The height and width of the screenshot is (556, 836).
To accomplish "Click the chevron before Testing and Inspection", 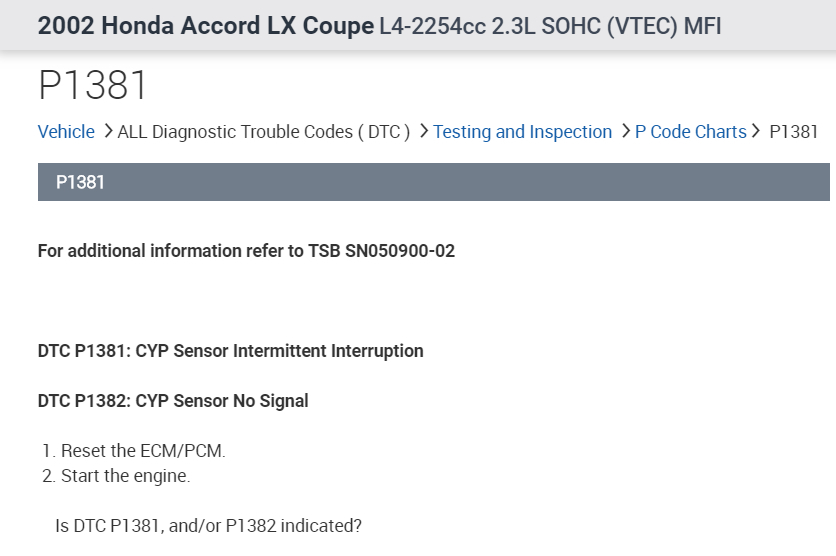I will (x=424, y=131).
